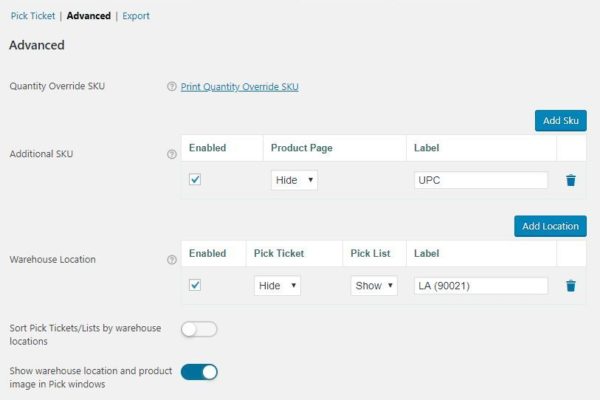The height and width of the screenshot is (400, 600).
Task: Open Print Quantity Override SKU link
Action: pos(239,87)
